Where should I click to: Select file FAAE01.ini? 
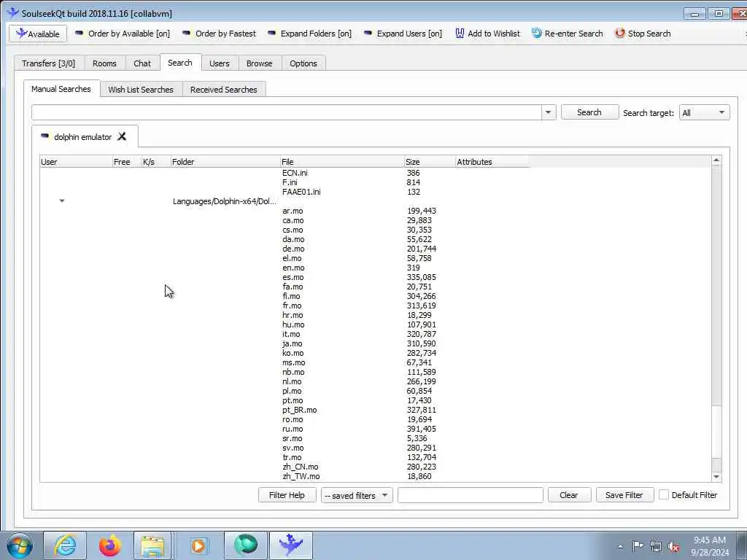click(x=301, y=192)
